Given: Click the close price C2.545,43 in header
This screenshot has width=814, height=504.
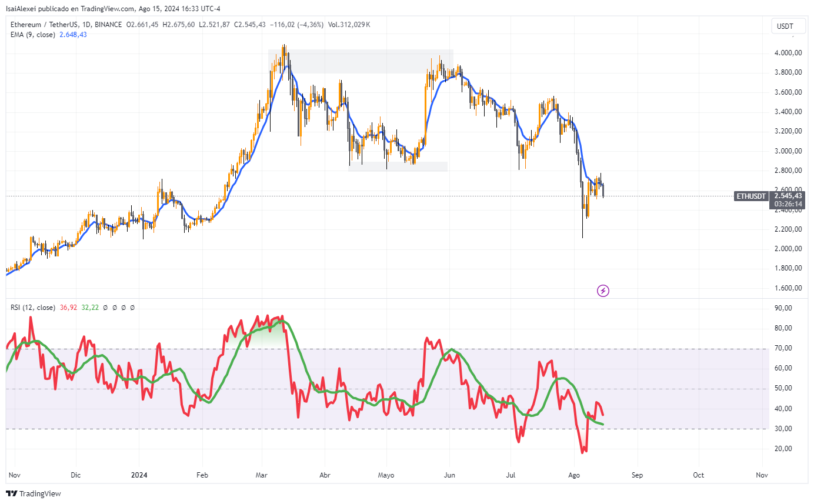Looking at the screenshot, I should [x=250, y=24].
